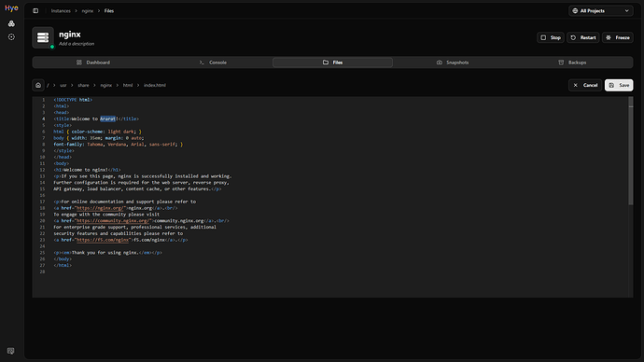Click the feedback icon at sidebar bottom
Image resolution: width=644 pixels, height=362 pixels.
pyautogui.click(x=10, y=351)
